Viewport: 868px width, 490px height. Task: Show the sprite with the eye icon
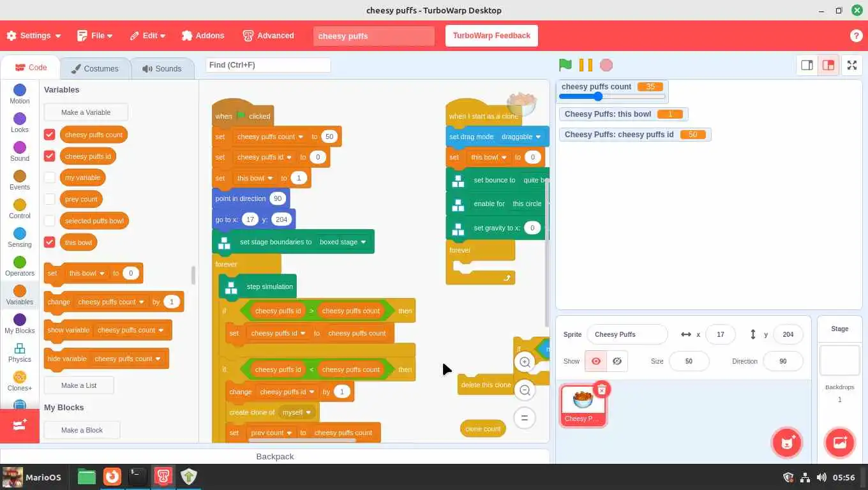[x=595, y=361]
